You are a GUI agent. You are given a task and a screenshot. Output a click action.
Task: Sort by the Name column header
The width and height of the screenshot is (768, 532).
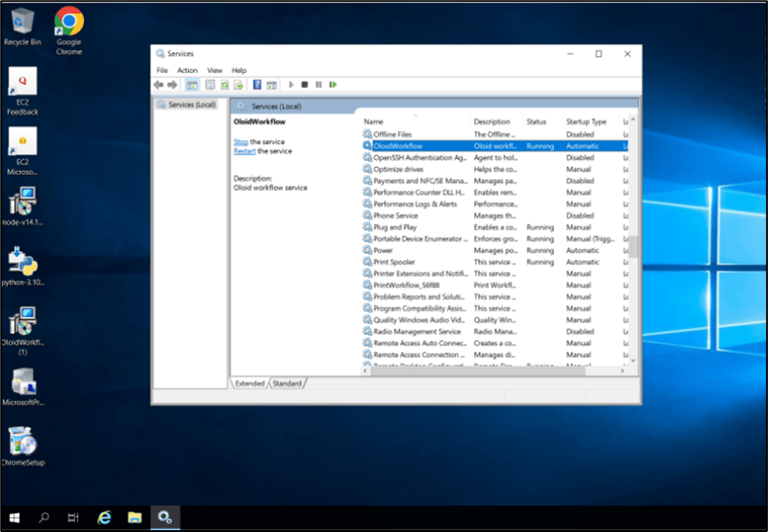click(x=416, y=121)
